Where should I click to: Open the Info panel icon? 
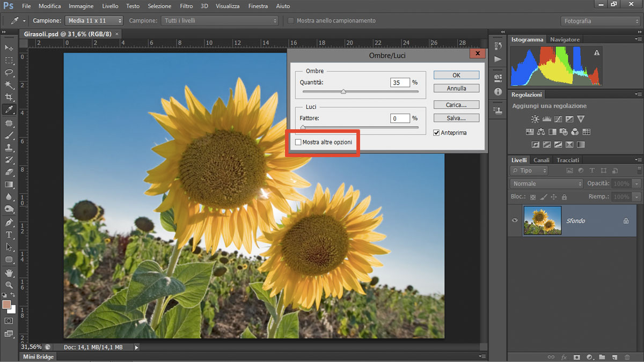[498, 92]
